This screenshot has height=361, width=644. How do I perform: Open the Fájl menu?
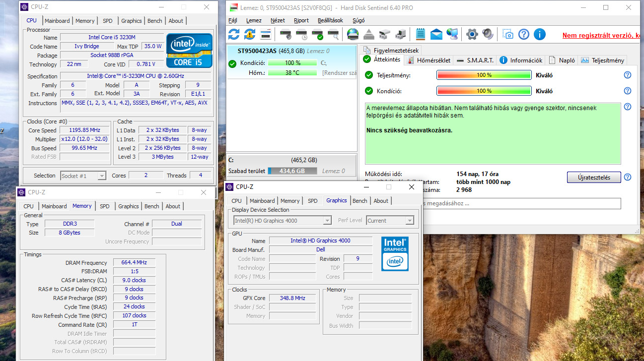233,20
